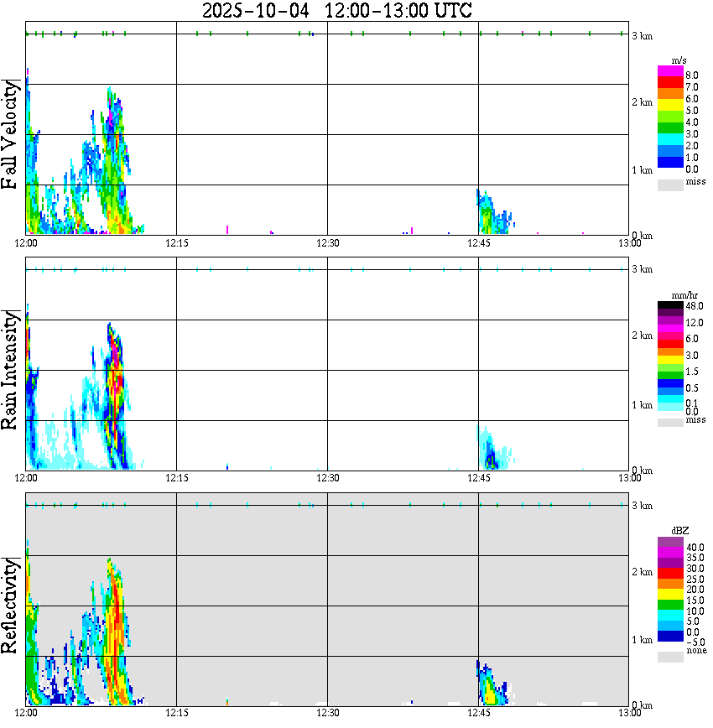
Task: Click the '48.0' value in the mm/hr legend
Action: coord(695,306)
